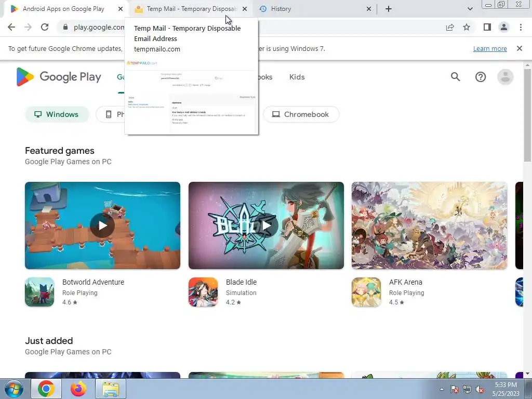Search Google Play with the magnifier icon
This screenshot has width=532, height=399.
click(455, 77)
